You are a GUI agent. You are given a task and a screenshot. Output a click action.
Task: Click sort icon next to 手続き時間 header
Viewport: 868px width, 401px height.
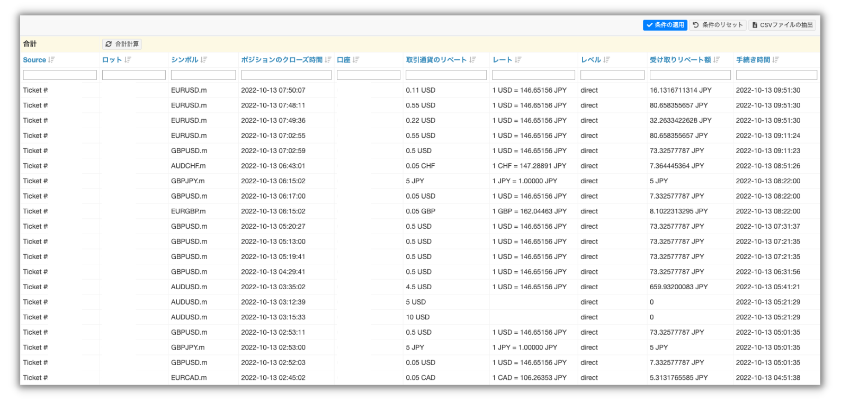pyautogui.click(x=775, y=60)
